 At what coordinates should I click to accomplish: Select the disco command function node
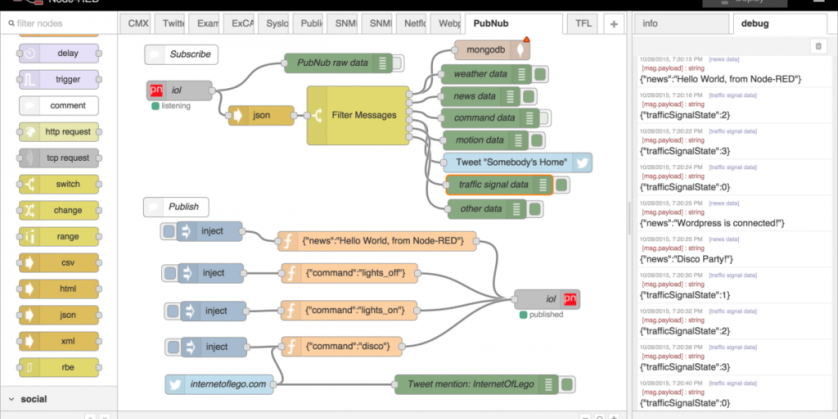point(343,347)
